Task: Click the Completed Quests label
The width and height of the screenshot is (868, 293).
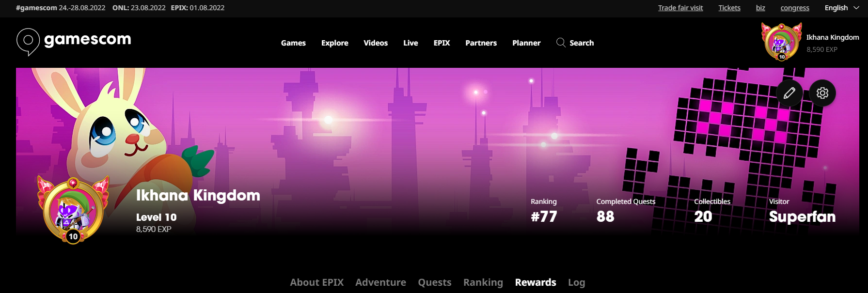Action: (626, 201)
